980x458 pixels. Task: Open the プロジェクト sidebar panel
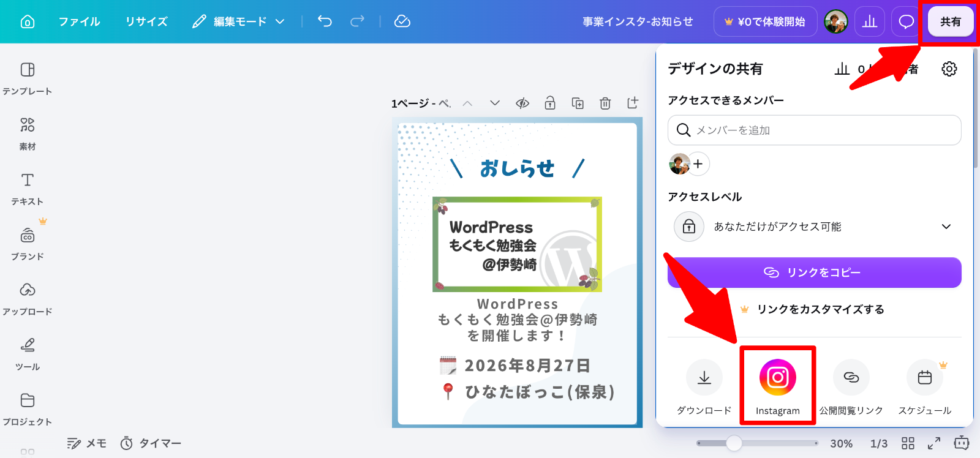click(x=28, y=410)
